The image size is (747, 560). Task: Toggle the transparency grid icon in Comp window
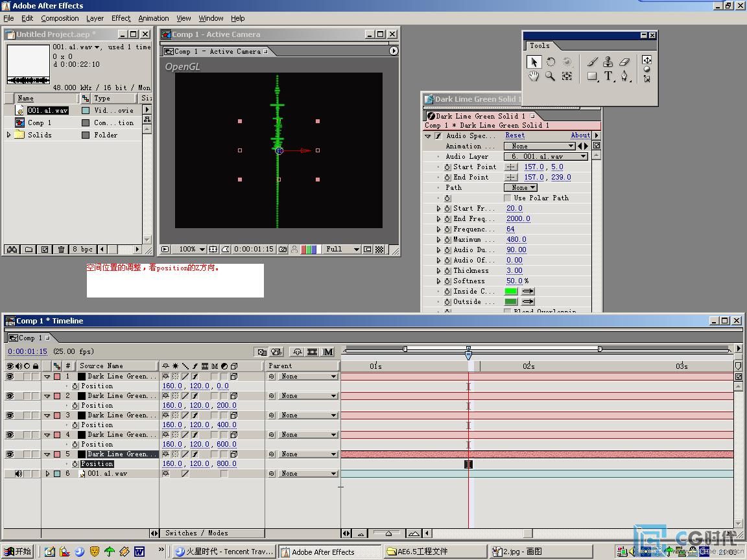(379, 249)
